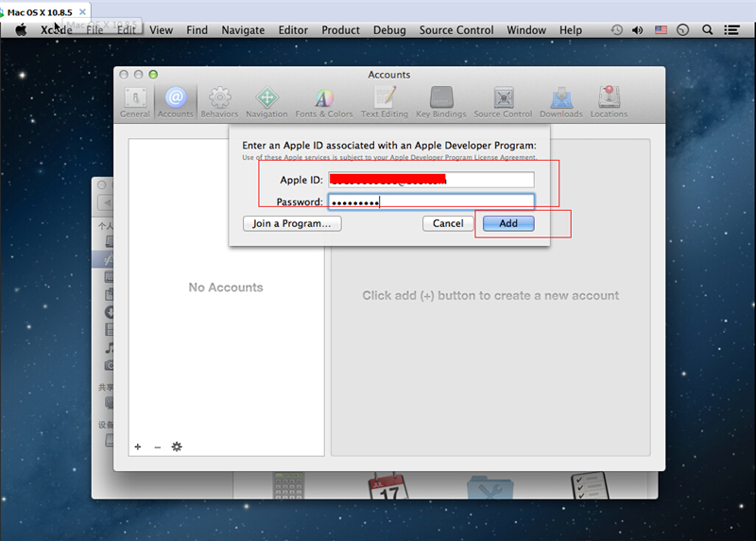Open Notification Center list icon
Screen dimensions: 756x541
coord(731,30)
